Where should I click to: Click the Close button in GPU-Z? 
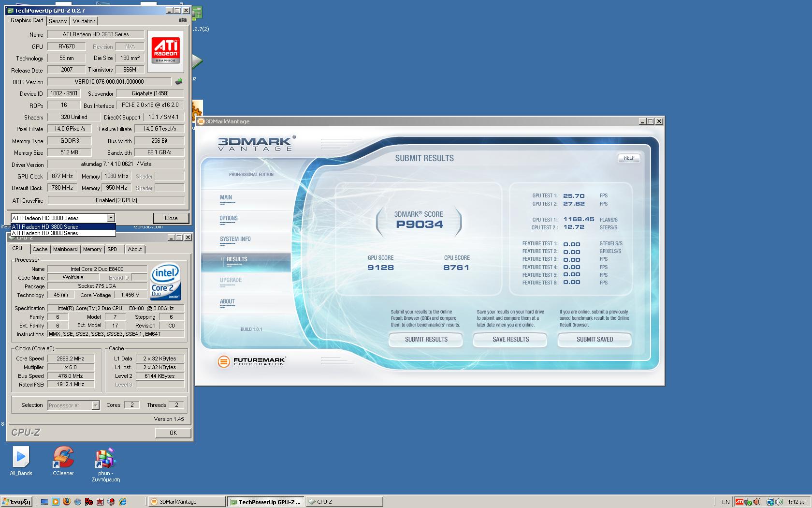171,218
